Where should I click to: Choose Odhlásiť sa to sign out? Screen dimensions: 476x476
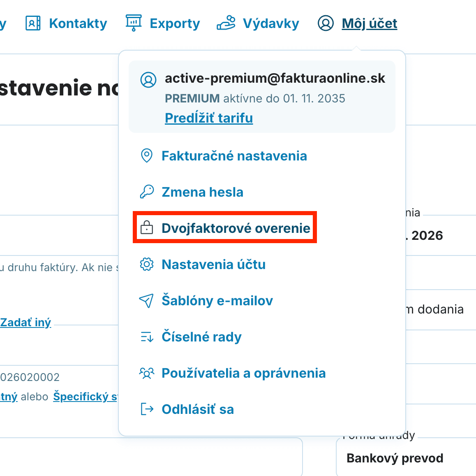(x=198, y=409)
